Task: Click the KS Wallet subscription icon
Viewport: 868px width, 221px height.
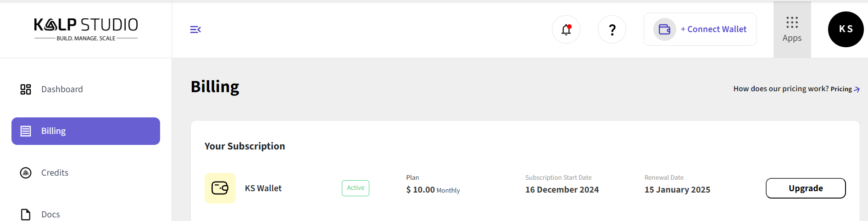Action: tap(220, 188)
